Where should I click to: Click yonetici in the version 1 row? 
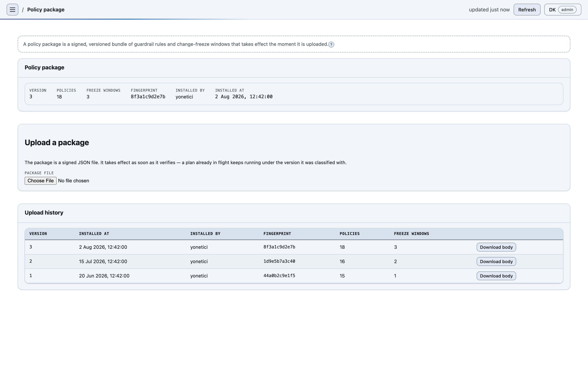click(199, 276)
